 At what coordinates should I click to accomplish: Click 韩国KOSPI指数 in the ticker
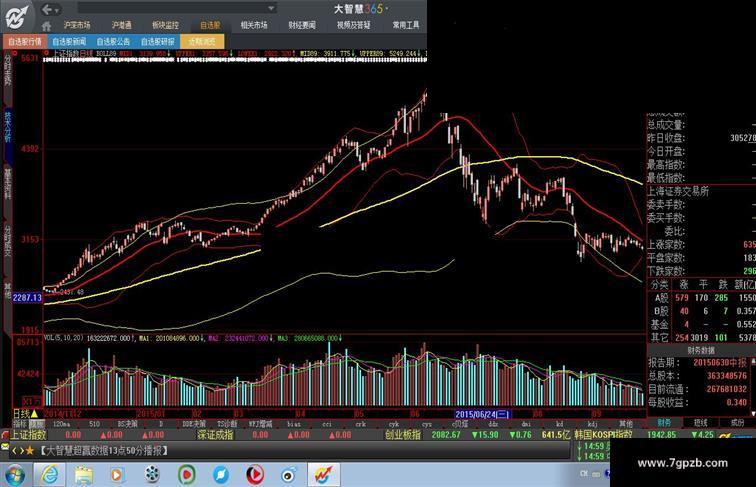(x=603, y=435)
